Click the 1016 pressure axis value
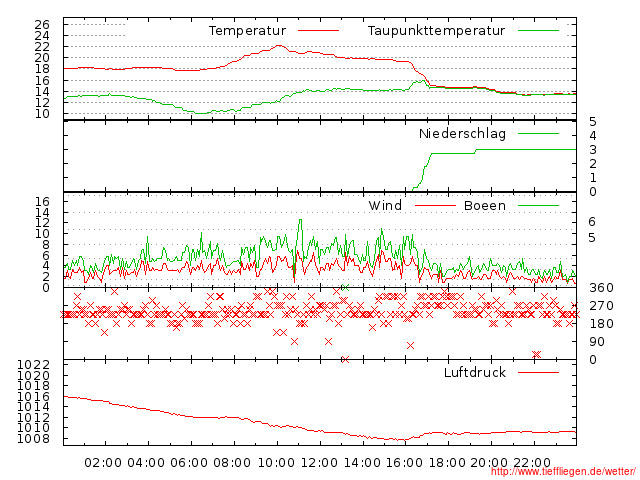The width and height of the screenshot is (640, 480). [33, 396]
